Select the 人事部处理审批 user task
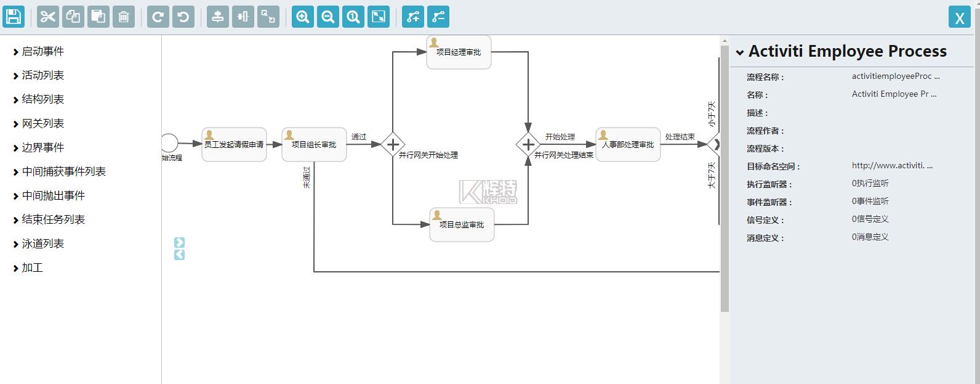Viewport: 980px width, 384px height. pyautogui.click(x=628, y=145)
